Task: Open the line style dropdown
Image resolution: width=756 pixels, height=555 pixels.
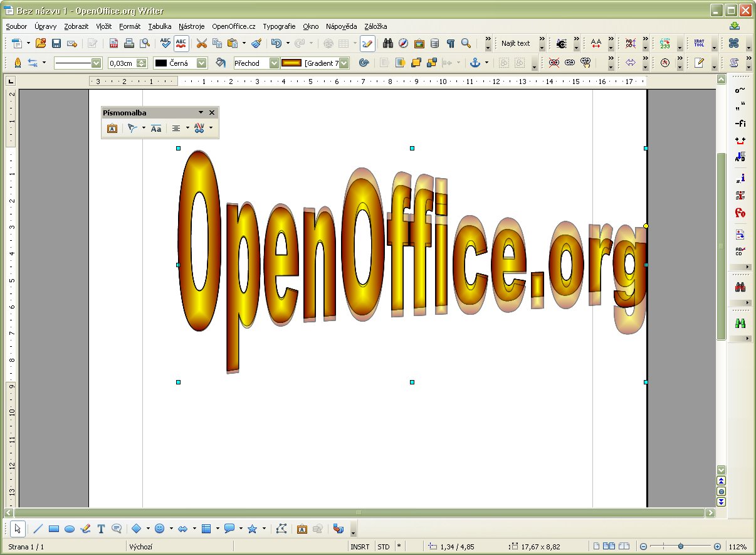Action: (x=96, y=63)
